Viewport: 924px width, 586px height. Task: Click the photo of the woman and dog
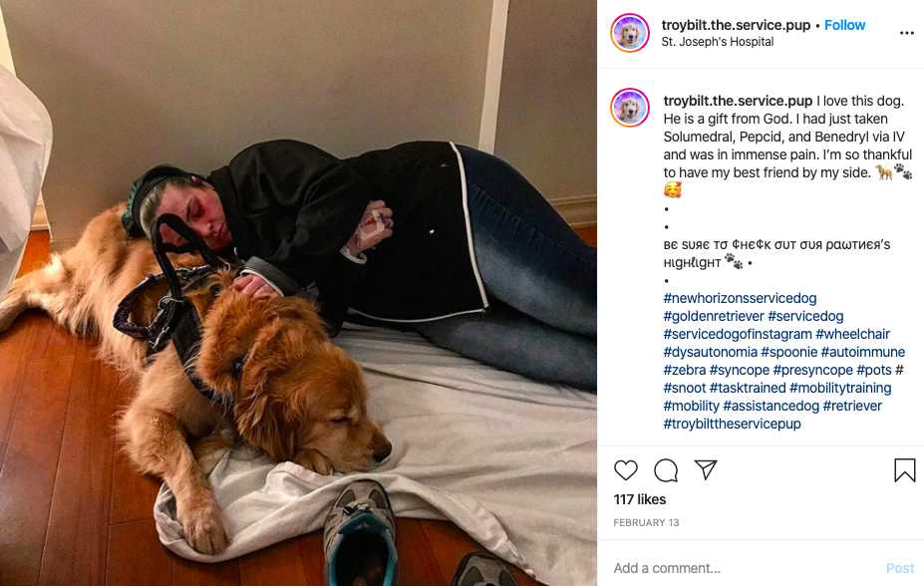(x=298, y=293)
